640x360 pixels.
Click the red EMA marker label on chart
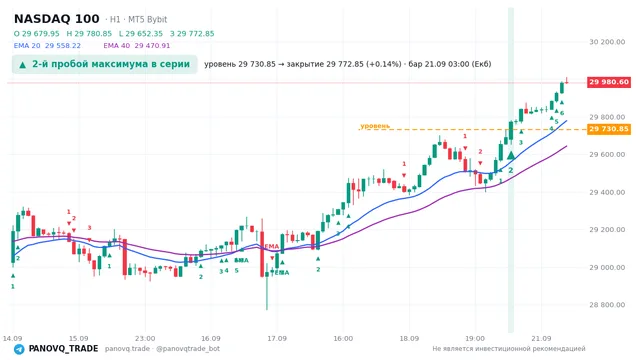pos(272,247)
